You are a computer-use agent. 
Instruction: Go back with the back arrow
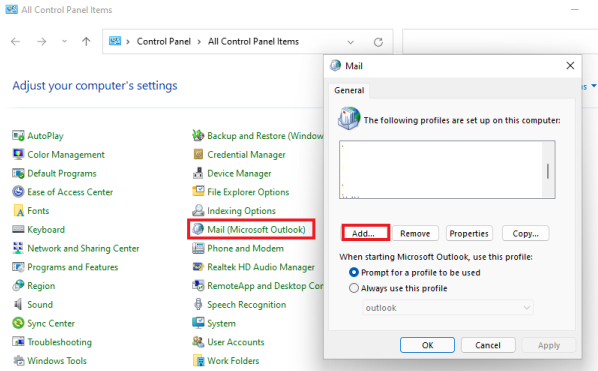15,41
